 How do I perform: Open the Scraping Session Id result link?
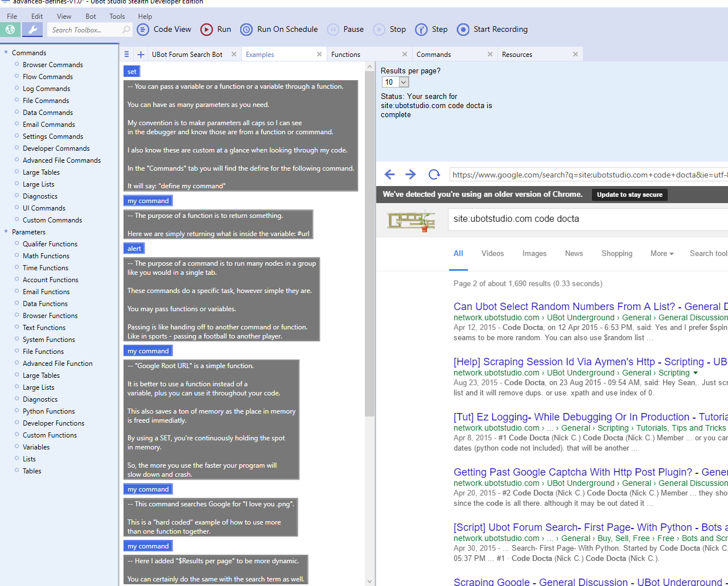pyautogui.click(x=591, y=362)
